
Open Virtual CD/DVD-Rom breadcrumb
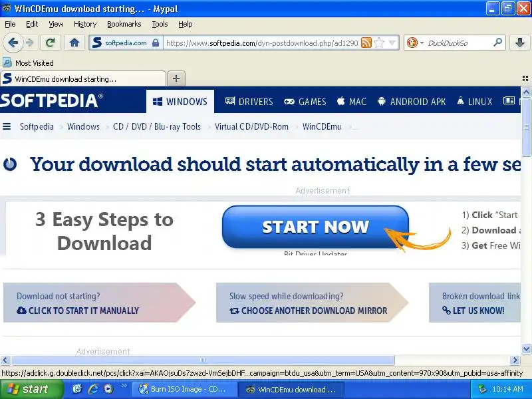tap(251, 126)
